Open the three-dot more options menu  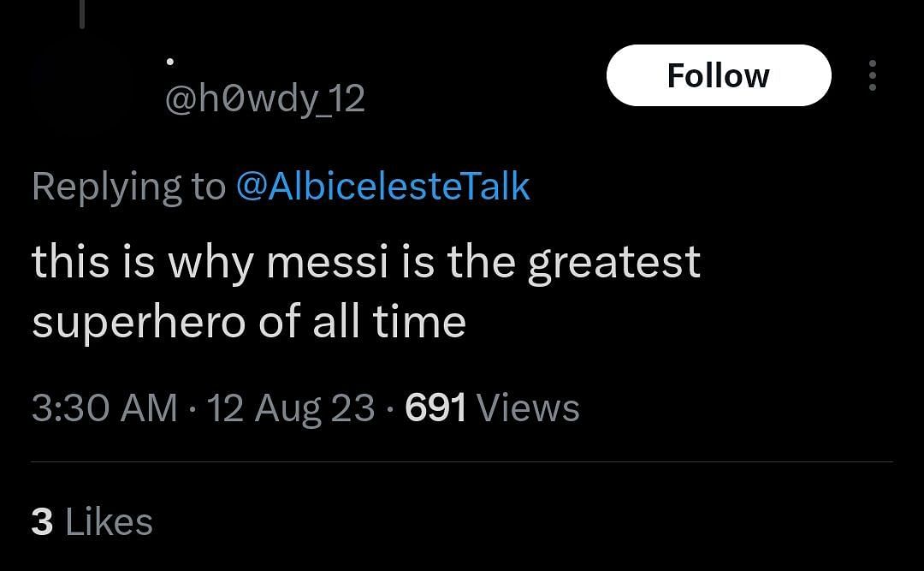click(x=872, y=75)
